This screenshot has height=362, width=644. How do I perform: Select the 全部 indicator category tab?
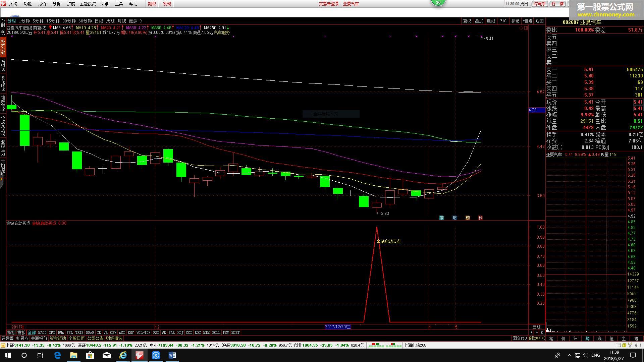pos(32,333)
